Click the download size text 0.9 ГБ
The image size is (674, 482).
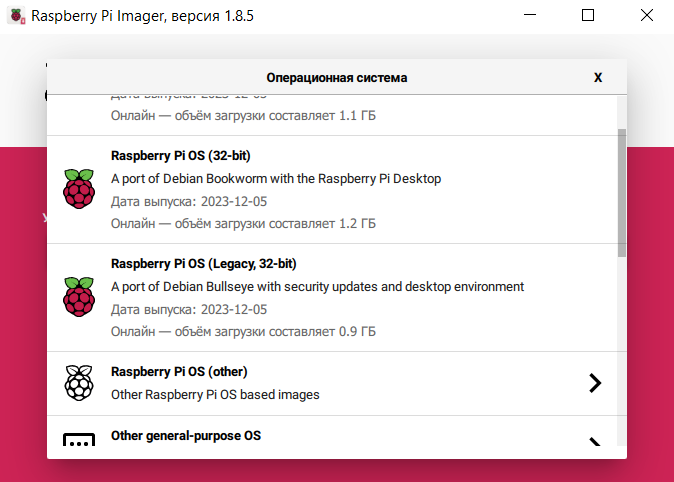tap(243, 332)
